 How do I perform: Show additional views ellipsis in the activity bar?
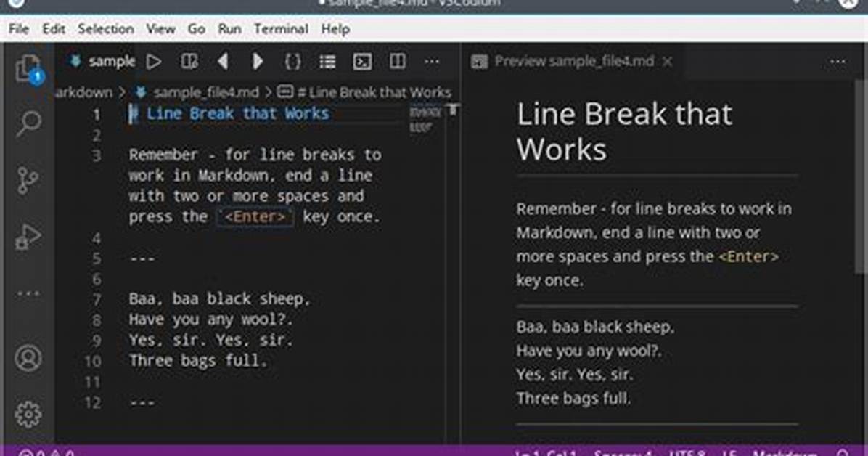[x=28, y=293]
